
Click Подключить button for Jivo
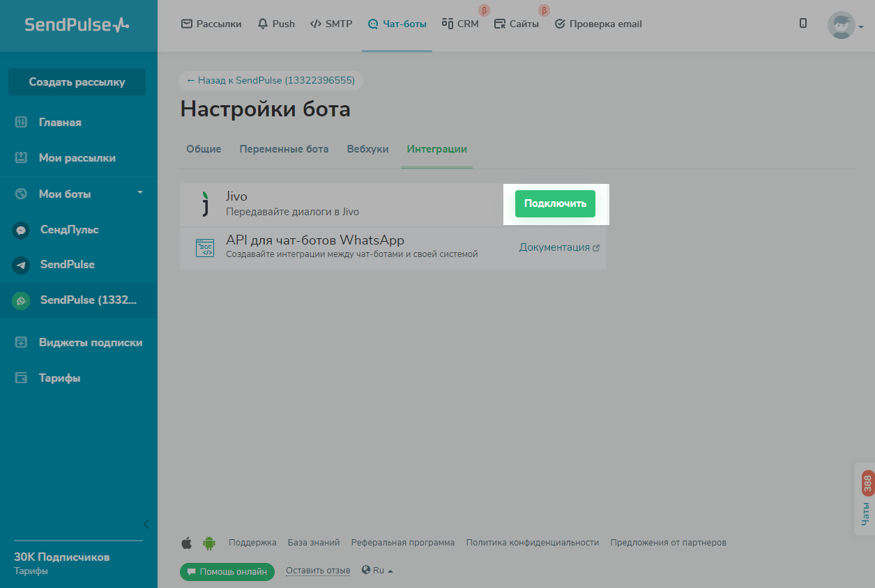[555, 203]
